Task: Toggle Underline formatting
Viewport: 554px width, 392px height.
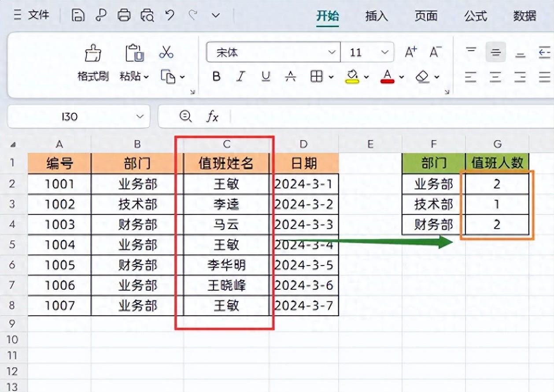Action: coord(266,77)
